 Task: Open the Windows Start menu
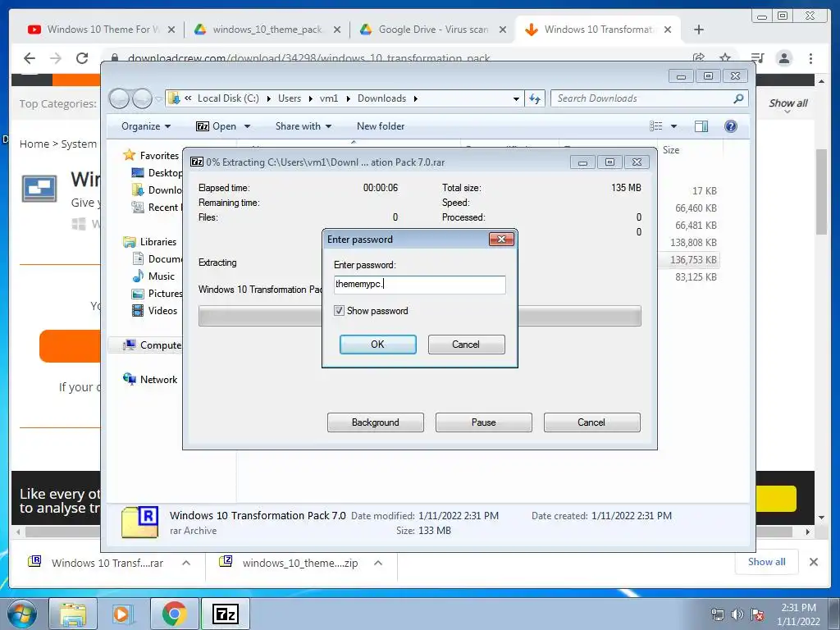[x=21, y=614]
